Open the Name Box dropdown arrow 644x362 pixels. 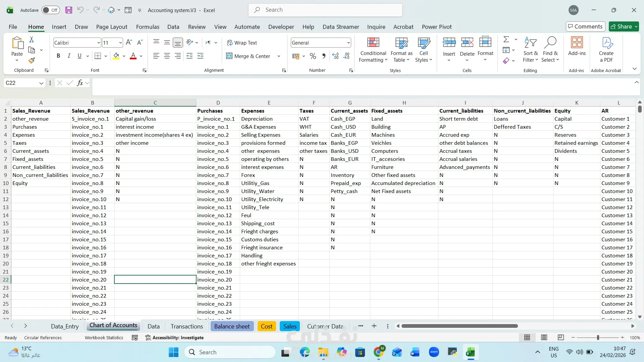(x=41, y=83)
